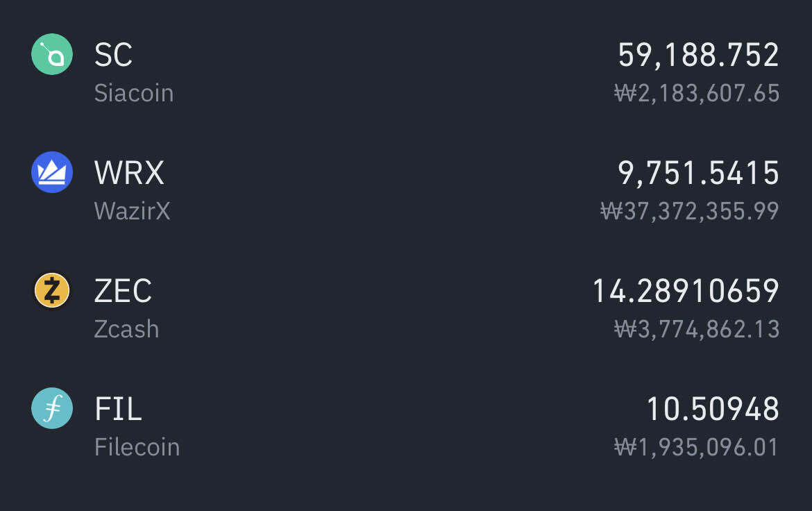The image size is (812, 511).
Task: Select the ₩3,774,862.13 Zcash value
Action: point(697,329)
